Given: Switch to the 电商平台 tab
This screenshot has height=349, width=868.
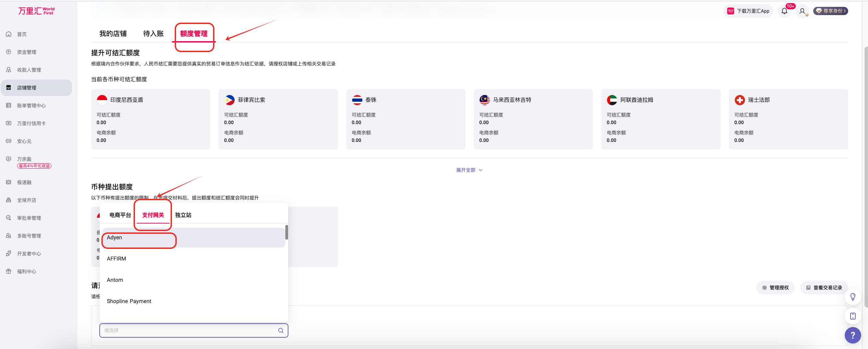Looking at the screenshot, I should tap(120, 215).
